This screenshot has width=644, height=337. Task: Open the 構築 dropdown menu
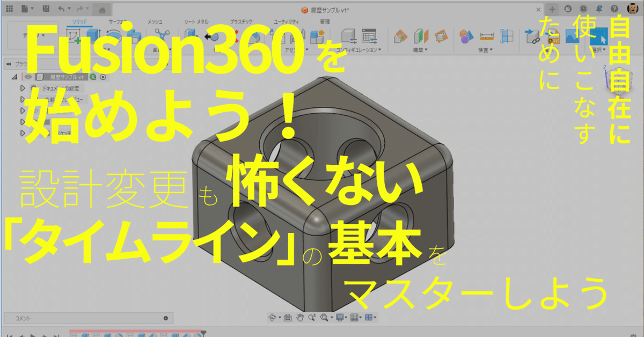[420, 49]
